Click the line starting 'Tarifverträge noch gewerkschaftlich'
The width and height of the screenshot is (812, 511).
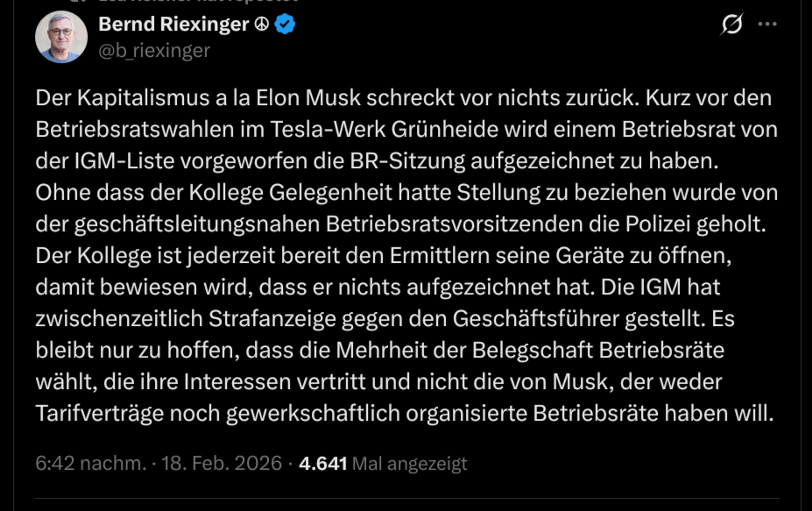coord(405,413)
